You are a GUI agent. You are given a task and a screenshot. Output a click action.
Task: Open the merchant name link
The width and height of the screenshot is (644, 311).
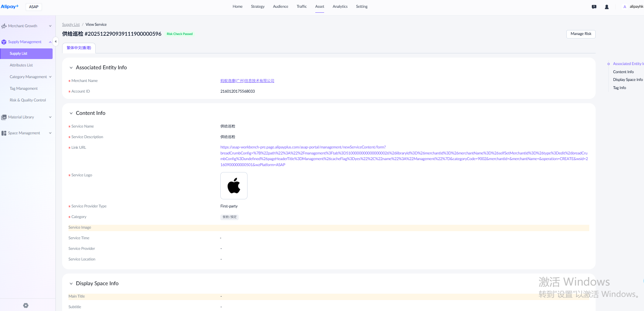pos(247,81)
